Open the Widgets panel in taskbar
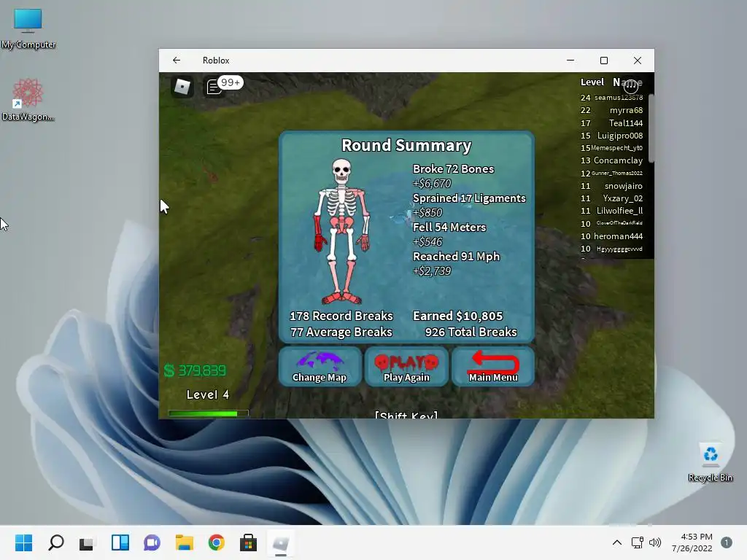 120,542
